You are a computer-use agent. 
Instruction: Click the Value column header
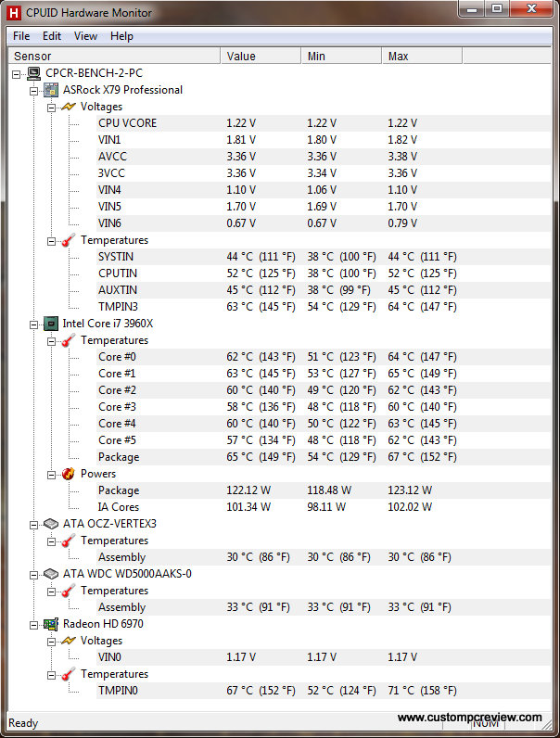[261, 56]
